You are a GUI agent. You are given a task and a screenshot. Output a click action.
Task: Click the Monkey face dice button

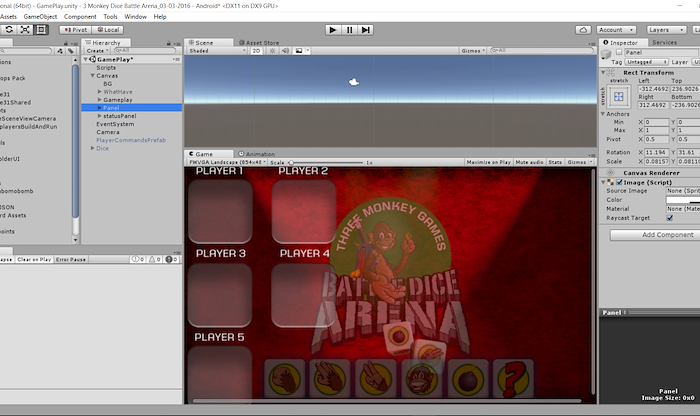pos(421,379)
